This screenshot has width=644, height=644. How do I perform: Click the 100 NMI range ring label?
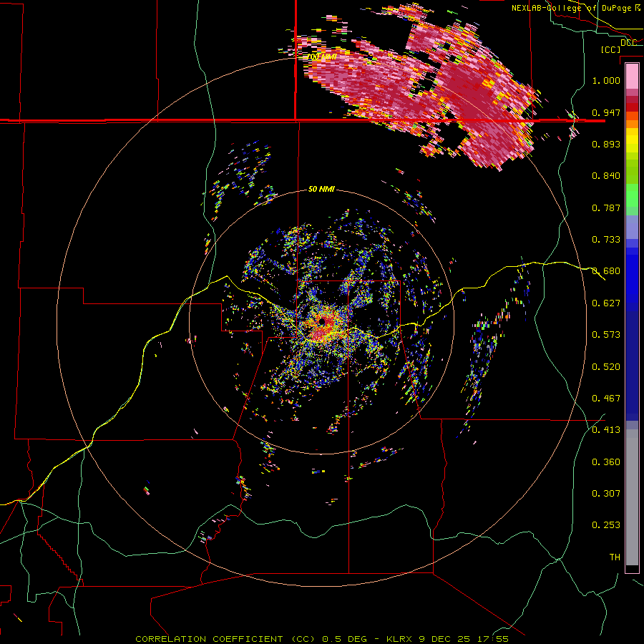point(322,57)
